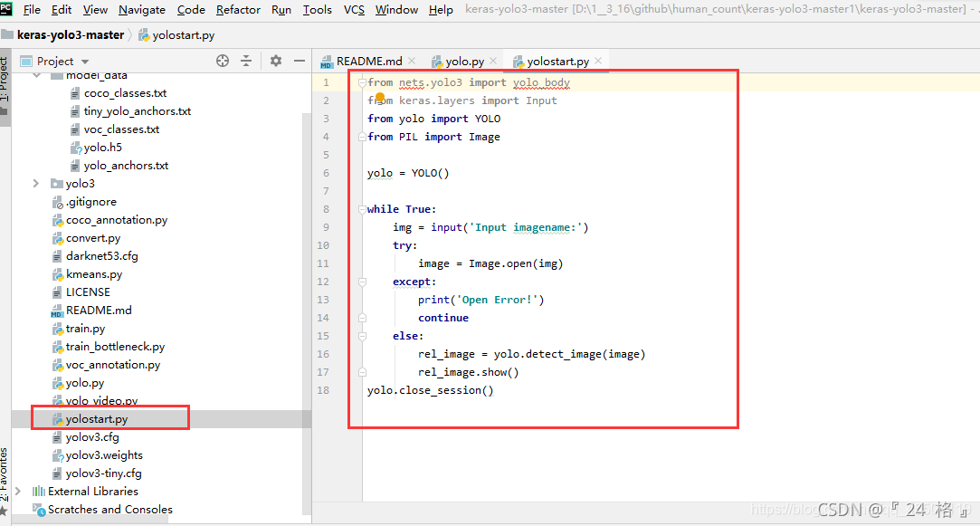This screenshot has height=526, width=980.
Task: Select yolov3.weights file
Action: pos(104,455)
